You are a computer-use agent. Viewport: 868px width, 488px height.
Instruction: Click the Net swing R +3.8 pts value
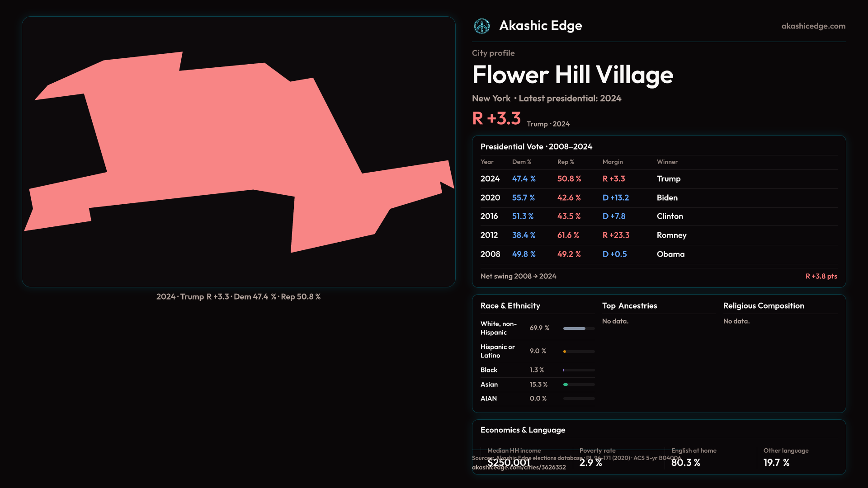[821, 277]
